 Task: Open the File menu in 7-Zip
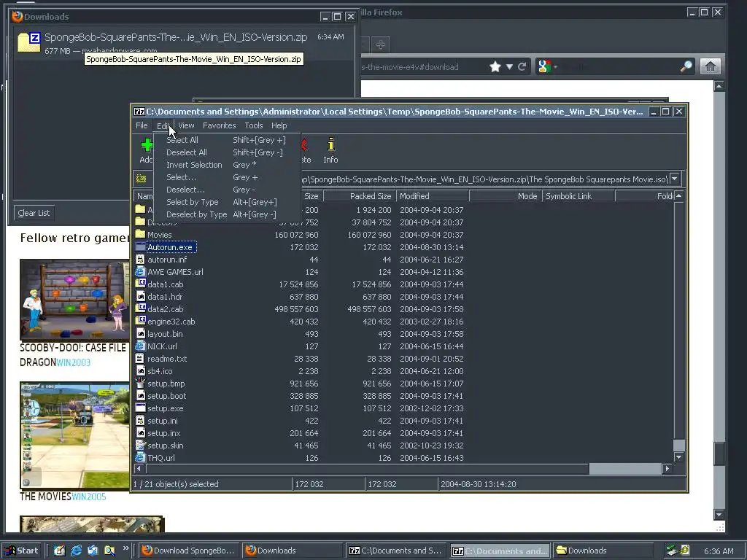pyautogui.click(x=142, y=125)
